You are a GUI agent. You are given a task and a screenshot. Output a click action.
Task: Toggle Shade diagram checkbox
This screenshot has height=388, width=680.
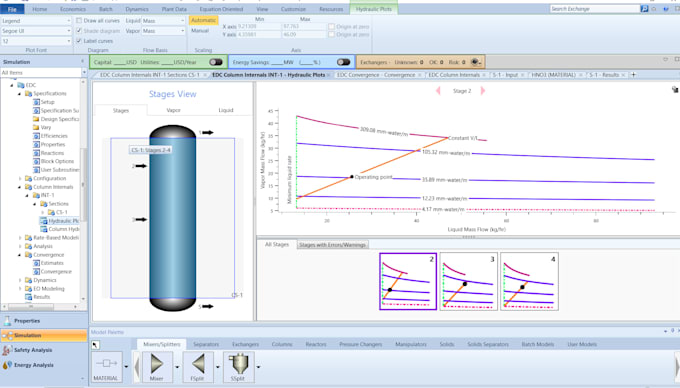point(79,31)
